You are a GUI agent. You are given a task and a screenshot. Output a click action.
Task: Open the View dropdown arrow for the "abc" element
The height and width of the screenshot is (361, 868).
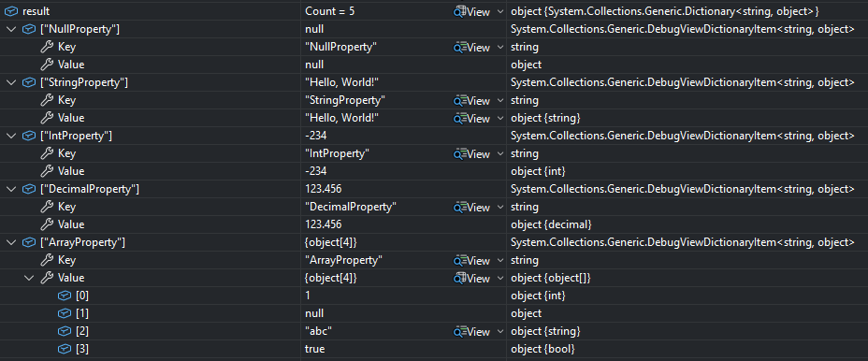pyautogui.click(x=500, y=331)
